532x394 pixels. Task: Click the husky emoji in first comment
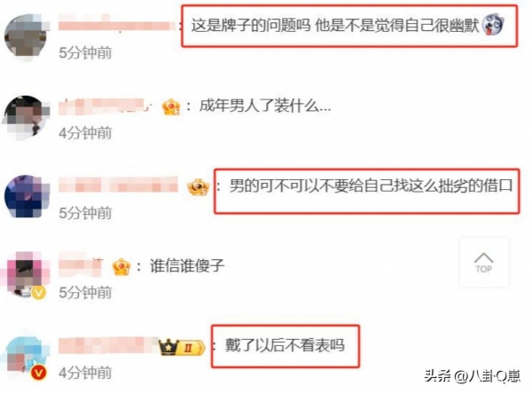click(x=493, y=25)
